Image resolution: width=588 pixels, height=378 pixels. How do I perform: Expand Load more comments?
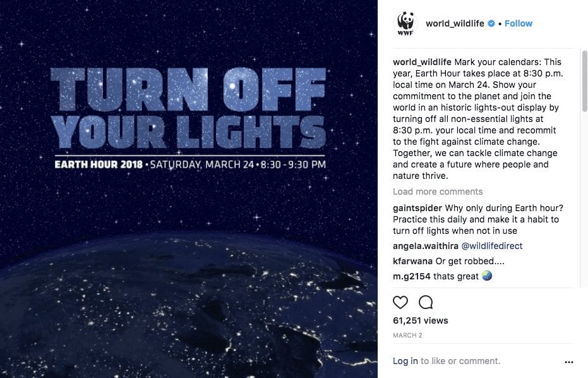point(438,192)
